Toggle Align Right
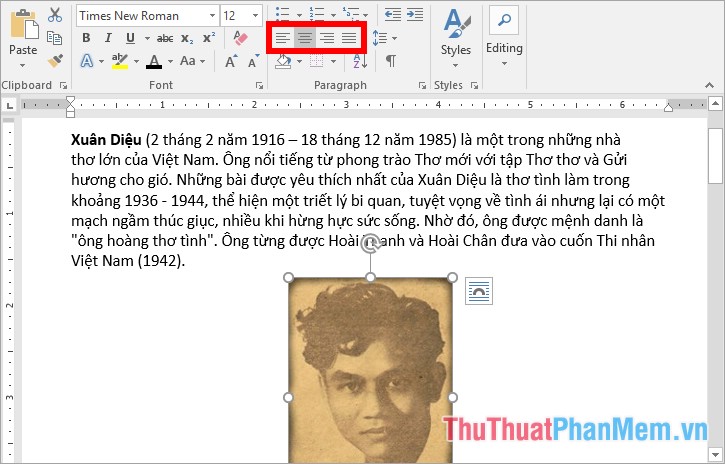725x464 pixels. [327, 38]
